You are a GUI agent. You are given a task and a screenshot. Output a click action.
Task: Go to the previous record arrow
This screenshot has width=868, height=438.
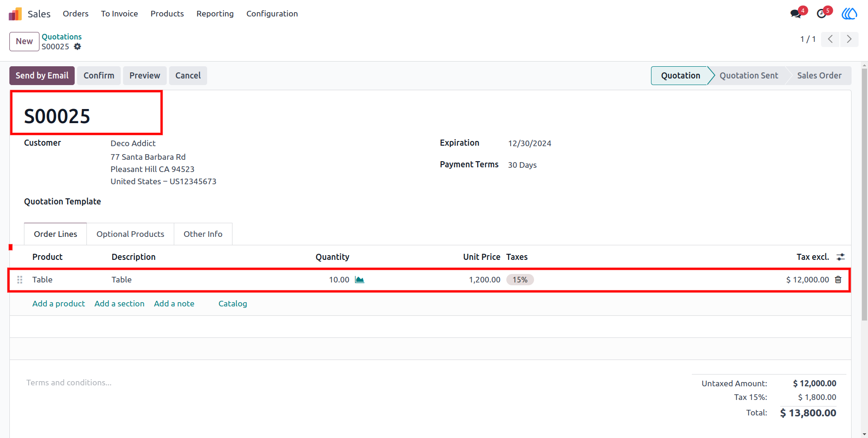pos(830,39)
